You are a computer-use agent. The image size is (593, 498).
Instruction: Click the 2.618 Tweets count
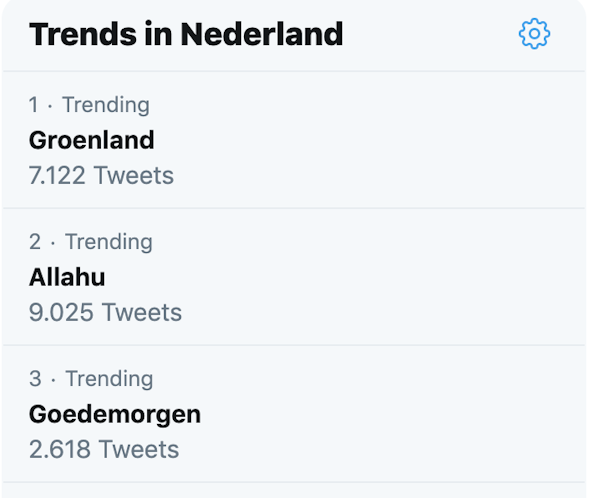click(104, 449)
